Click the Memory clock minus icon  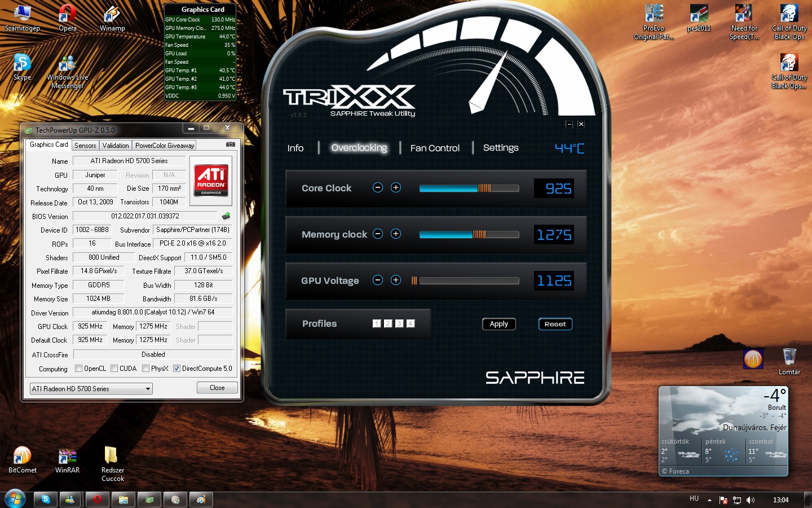378,234
